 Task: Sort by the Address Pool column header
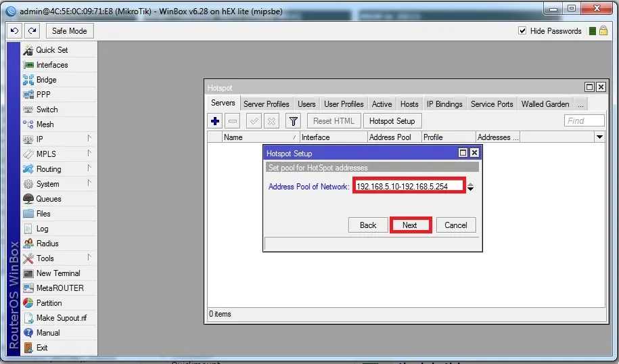[x=394, y=137]
